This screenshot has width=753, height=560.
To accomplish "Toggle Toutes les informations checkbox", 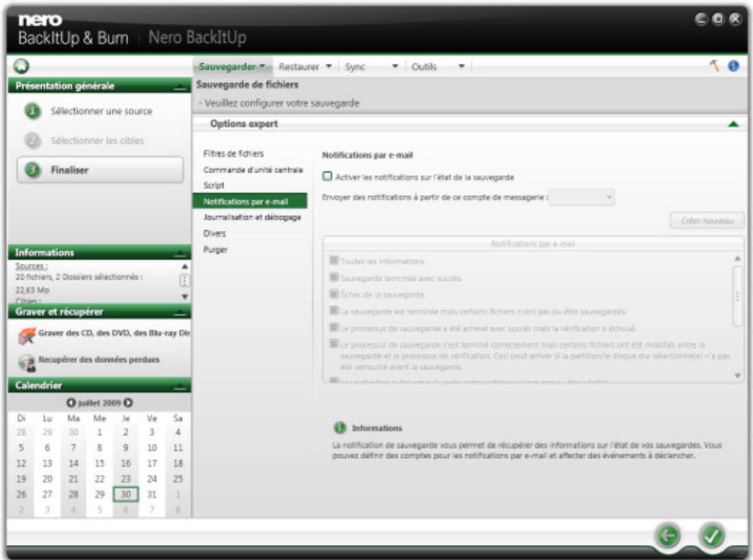I will [x=334, y=260].
